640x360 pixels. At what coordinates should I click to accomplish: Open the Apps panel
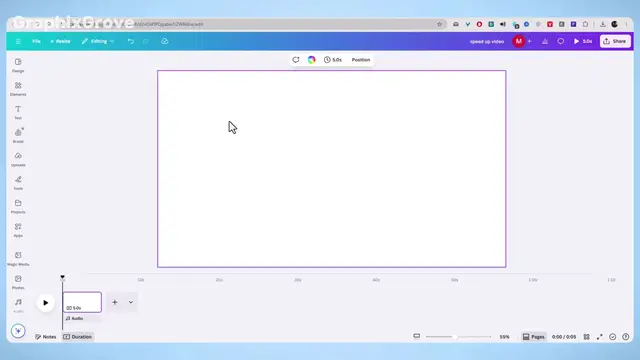tap(18, 230)
